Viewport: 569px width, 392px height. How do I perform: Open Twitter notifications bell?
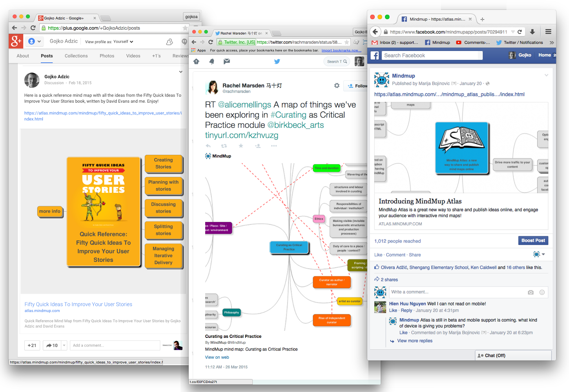(x=212, y=61)
